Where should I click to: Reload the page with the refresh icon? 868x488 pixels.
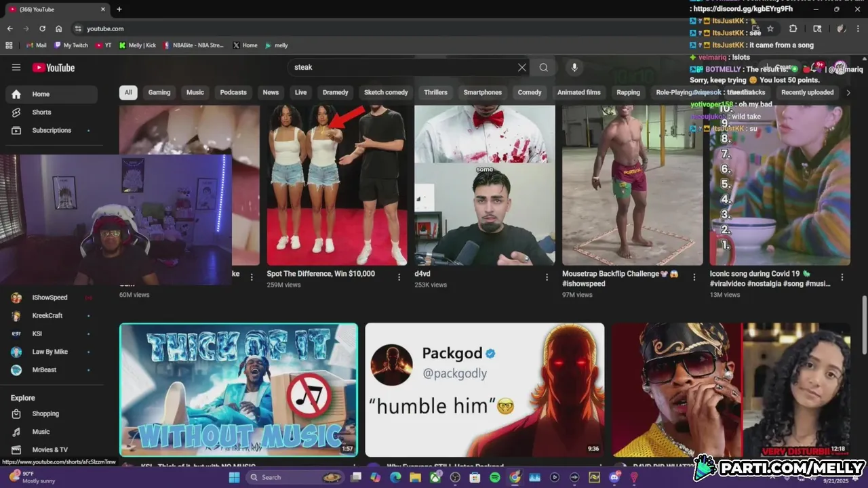tap(42, 28)
